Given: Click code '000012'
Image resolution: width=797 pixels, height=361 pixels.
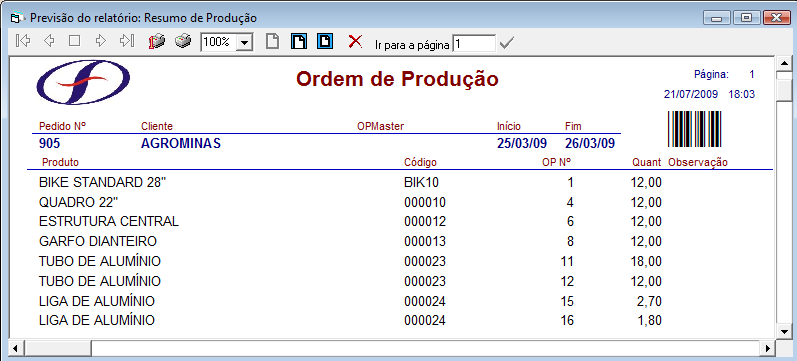Looking at the screenshot, I should tap(425, 222).
